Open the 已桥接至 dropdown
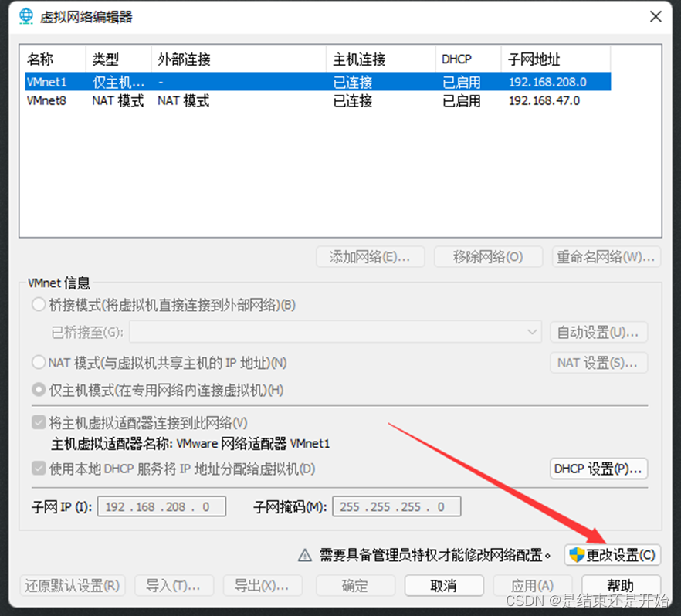 tap(335, 332)
